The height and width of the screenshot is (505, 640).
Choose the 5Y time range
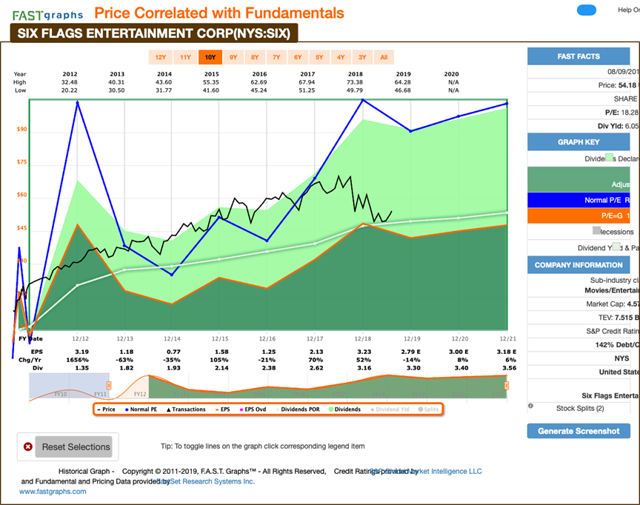coord(320,57)
